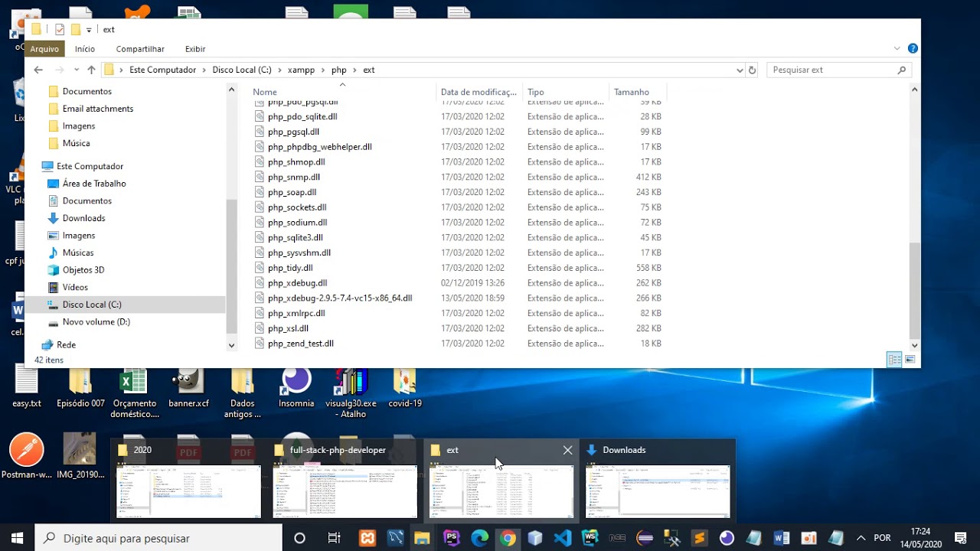Click Disco Local (C:) breadcrumb in address bar
Screen dimensions: 980x551
coord(242,70)
